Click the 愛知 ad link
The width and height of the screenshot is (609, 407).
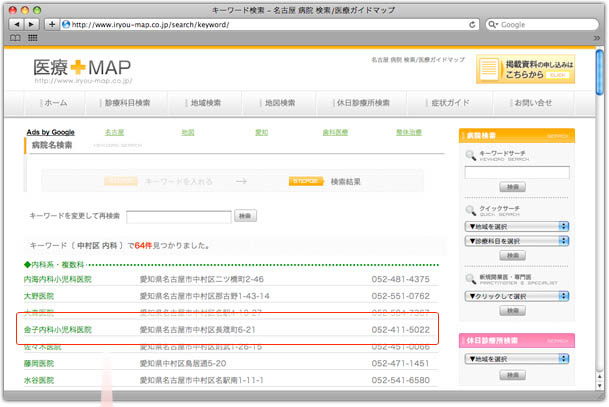[261, 132]
